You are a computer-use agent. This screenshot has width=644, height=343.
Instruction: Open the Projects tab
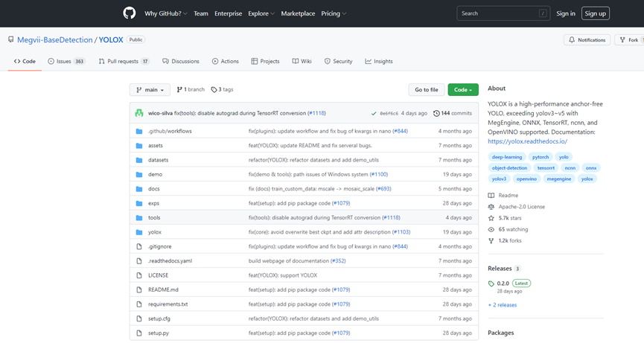pos(265,62)
